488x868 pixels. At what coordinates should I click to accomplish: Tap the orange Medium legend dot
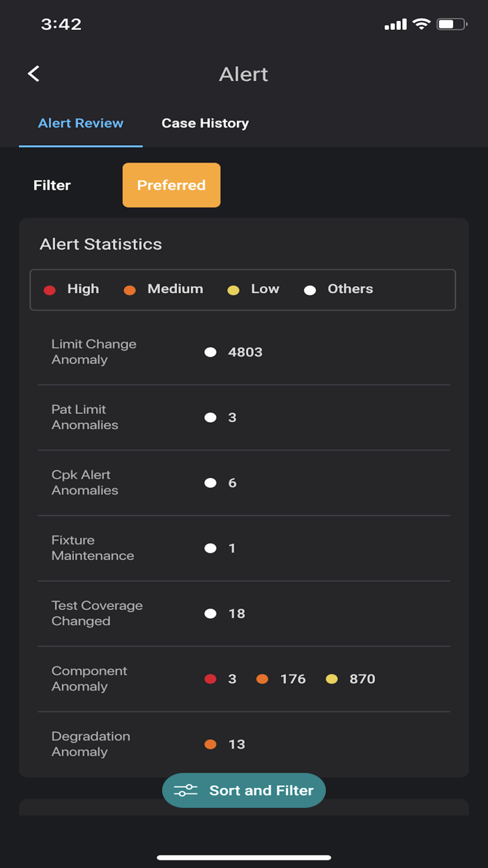130,290
